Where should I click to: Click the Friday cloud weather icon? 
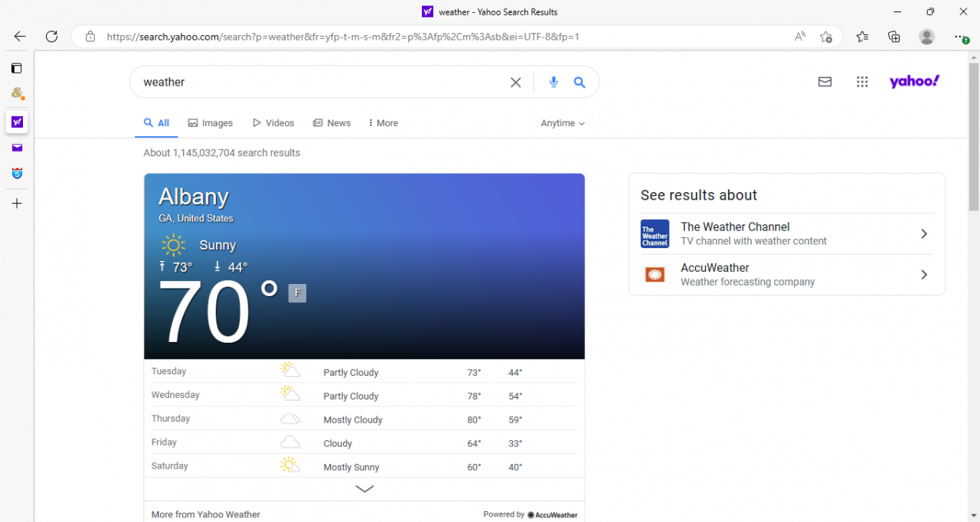point(290,442)
